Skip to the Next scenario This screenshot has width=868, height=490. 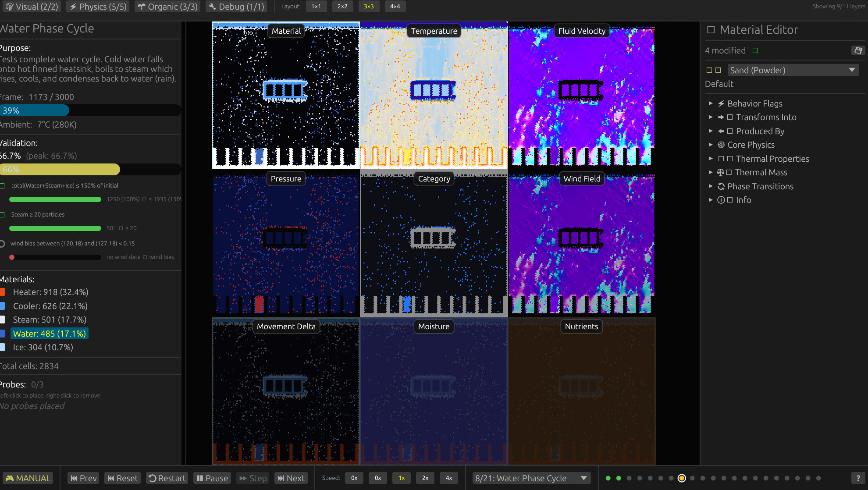[291, 478]
